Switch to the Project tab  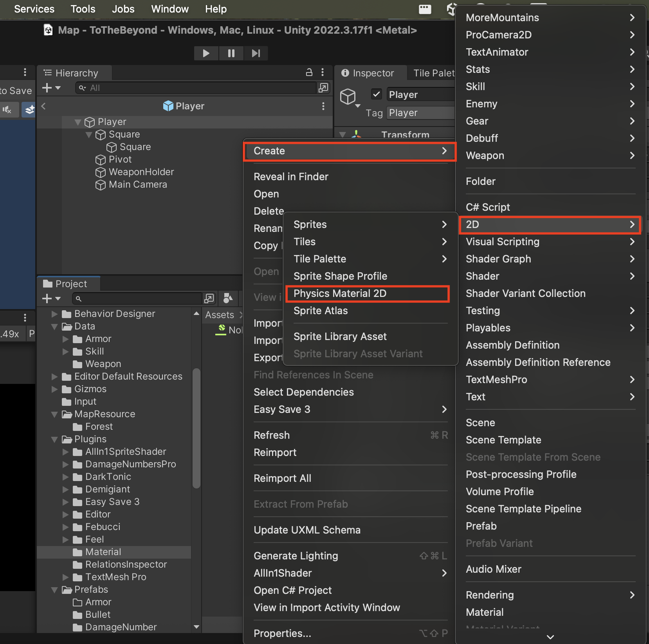69,284
